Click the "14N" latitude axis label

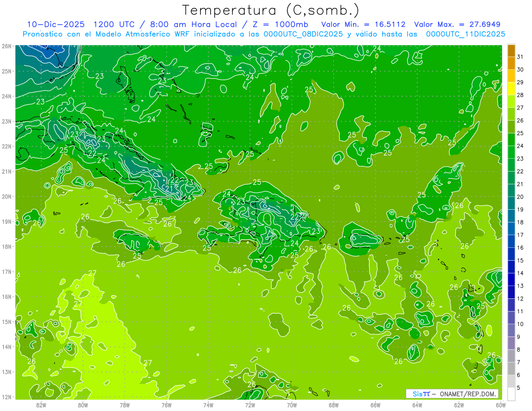coord(6,346)
